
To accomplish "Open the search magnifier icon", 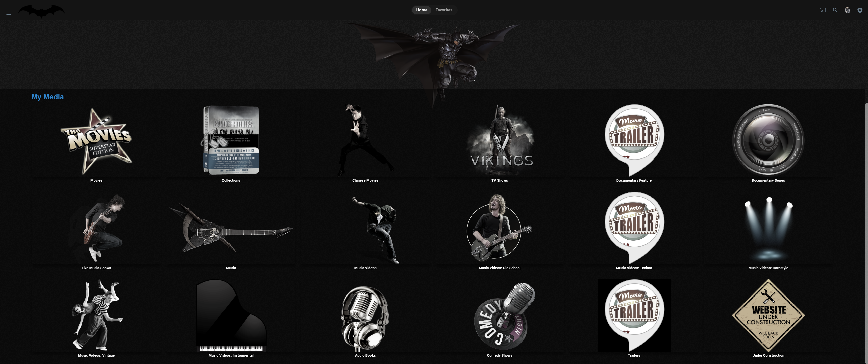I will tap(835, 10).
